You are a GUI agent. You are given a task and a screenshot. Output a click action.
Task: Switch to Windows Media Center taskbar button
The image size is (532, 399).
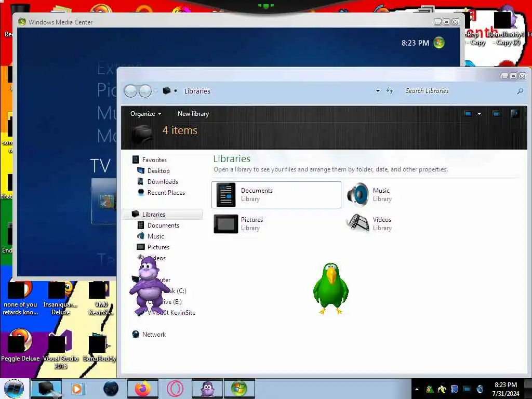pos(239,389)
